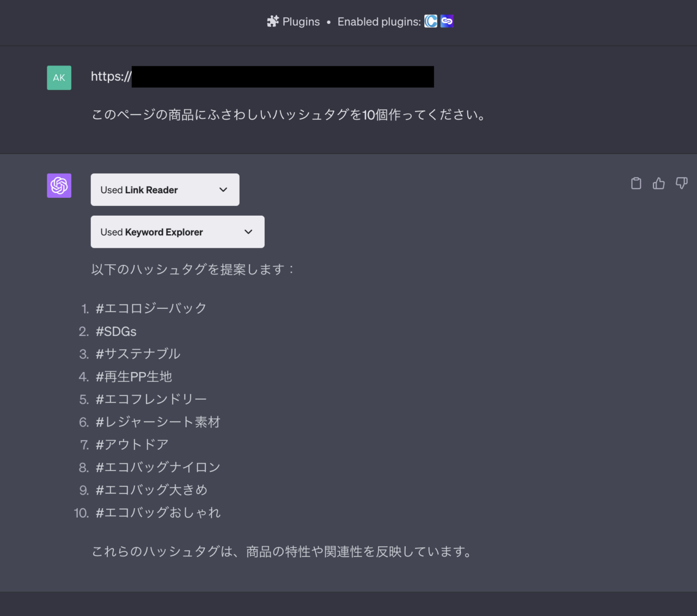697x616 pixels.
Task: Click hashtag #再生PP生地
Action: tap(134, 376)
